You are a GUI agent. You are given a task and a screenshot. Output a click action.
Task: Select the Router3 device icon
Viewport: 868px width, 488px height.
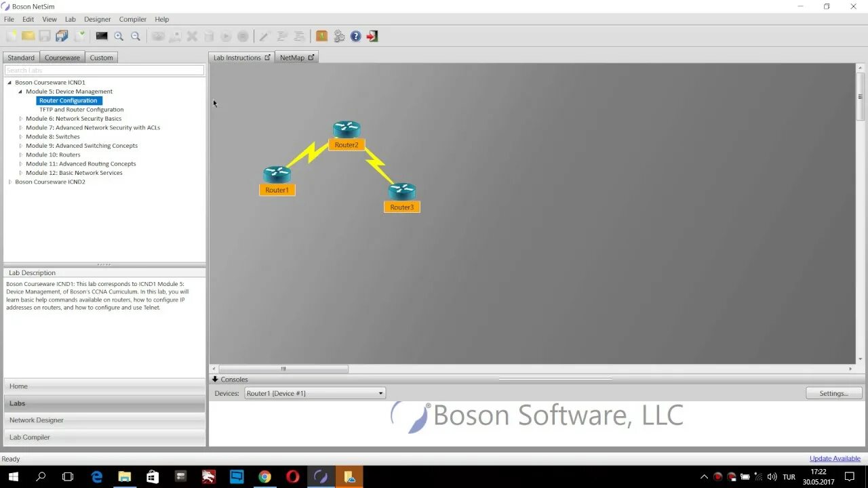pos(402,191)
